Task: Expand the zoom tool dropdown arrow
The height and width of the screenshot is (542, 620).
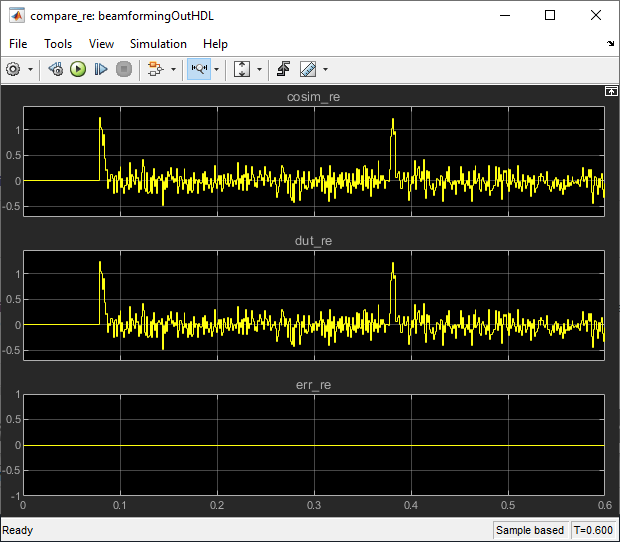Action: [x=216, y=69]
